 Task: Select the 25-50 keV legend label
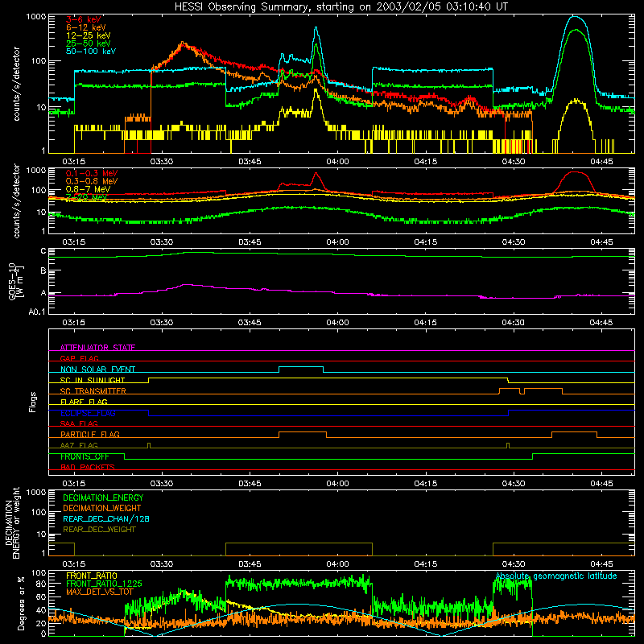coord(89,43)
